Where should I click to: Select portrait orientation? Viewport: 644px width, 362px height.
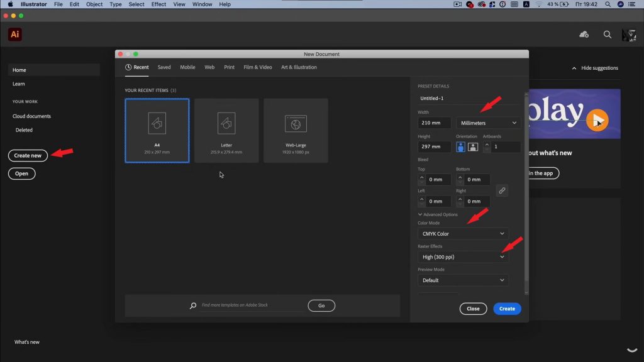[x=461, y=147]
